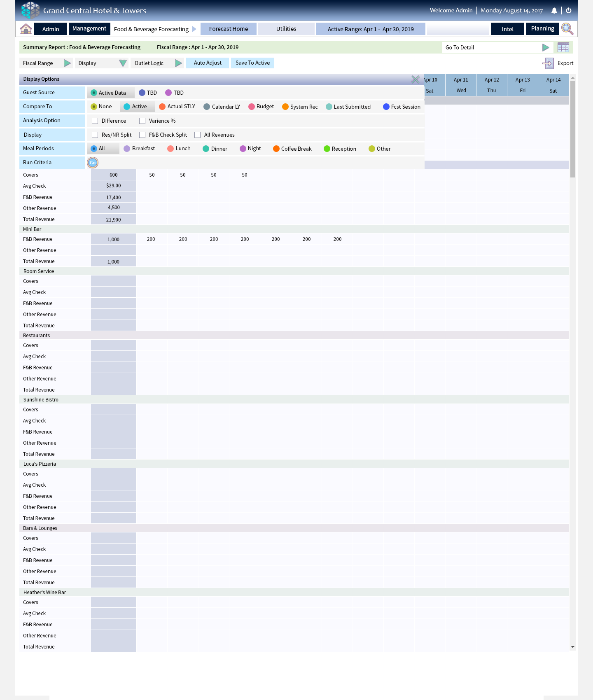The image size is (593, 700).
Task: Tick the All Revenues checkbox
Action: pyautogui.click(x=198, y=135)
